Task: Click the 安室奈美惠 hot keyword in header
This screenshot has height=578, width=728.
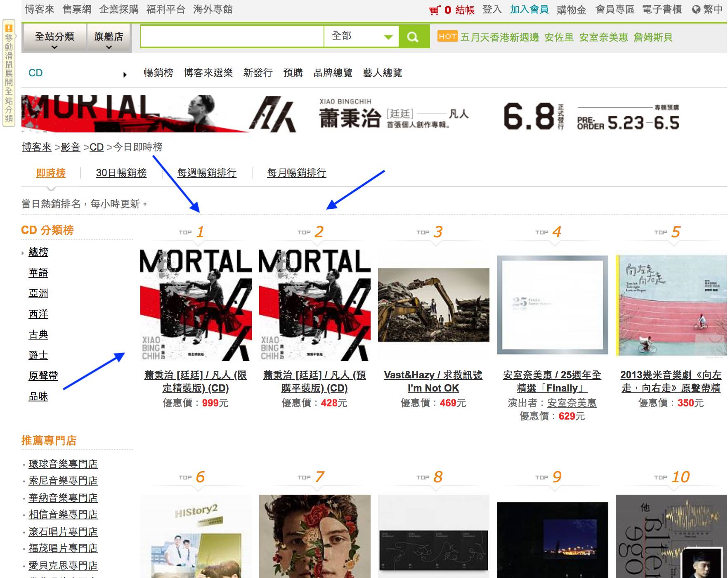Action: click(x=604, y=38)
